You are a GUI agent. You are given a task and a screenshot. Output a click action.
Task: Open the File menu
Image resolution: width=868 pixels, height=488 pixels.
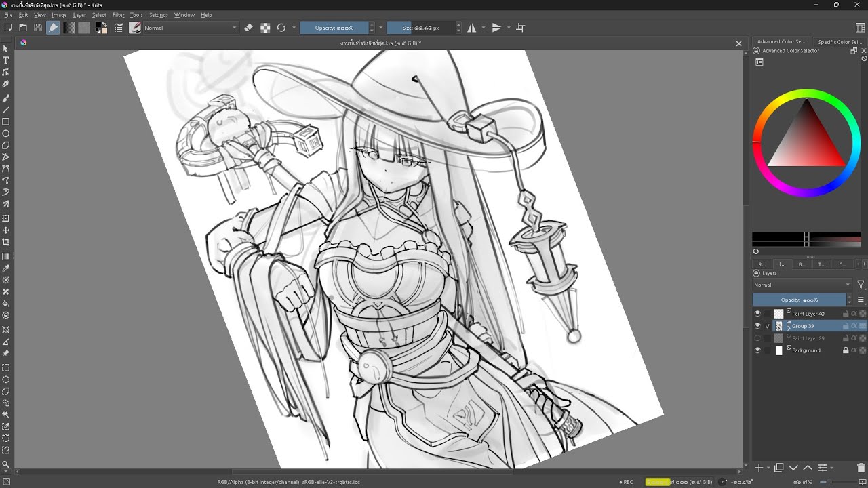pos(8,15)
